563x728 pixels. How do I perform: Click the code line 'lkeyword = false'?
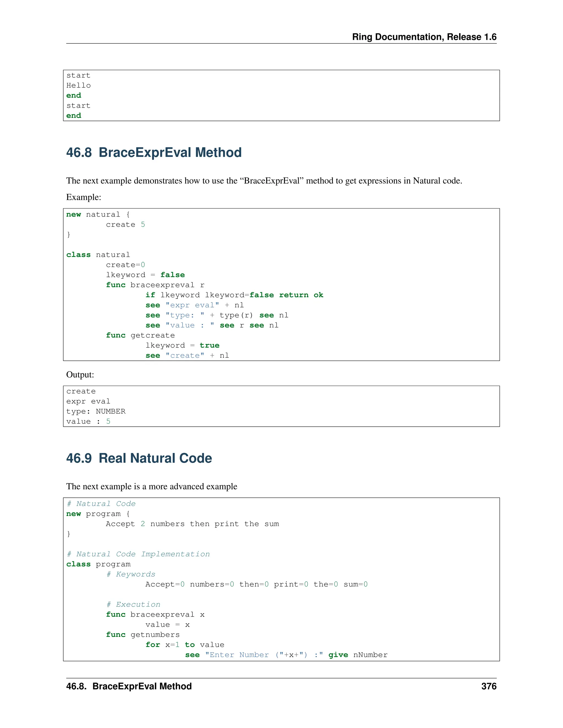145,275
